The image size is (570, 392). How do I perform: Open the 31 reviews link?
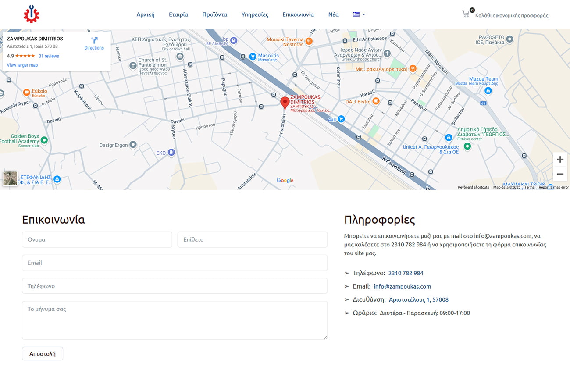pyautogui.click(x=49, y=56)
